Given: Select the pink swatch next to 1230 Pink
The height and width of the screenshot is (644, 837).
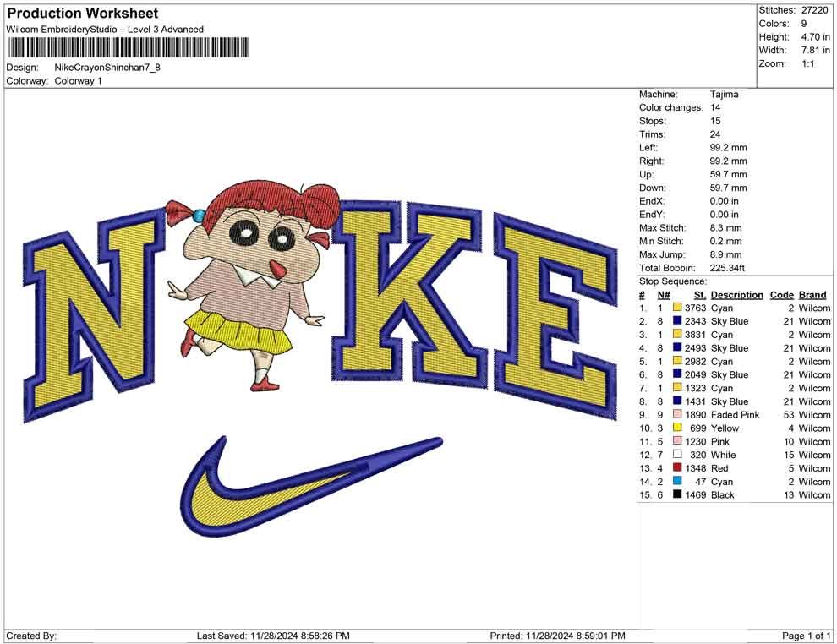Looking at the screenshot, I should [x=677, y=440].
